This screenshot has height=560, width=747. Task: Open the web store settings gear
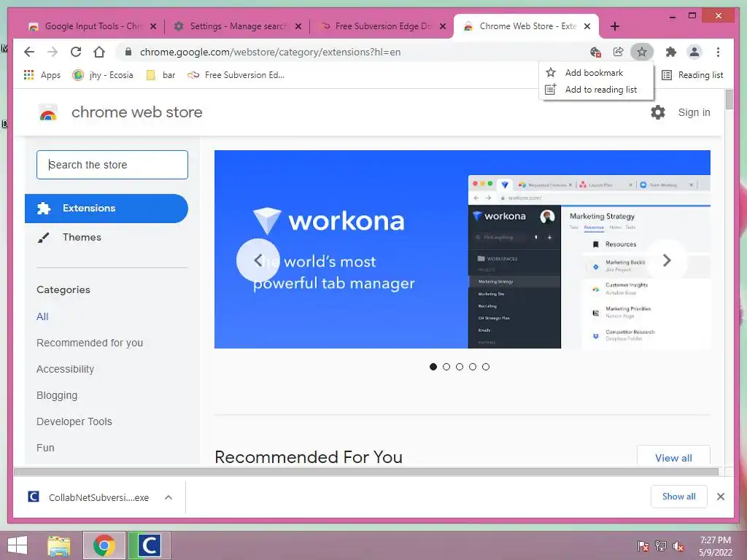point(658,112)
